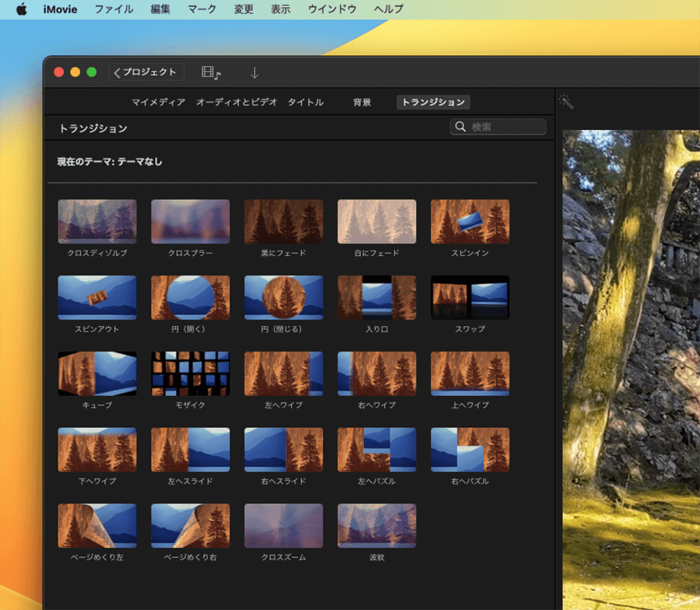Open the 表示 menu
The height and width of the screenshot is (610, 700).
pos(281,9)
